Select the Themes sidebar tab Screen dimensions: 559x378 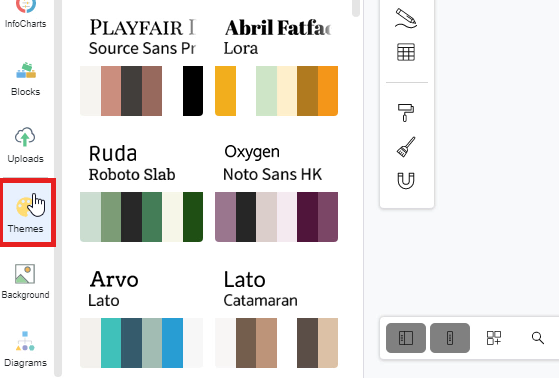click(27, 213)
